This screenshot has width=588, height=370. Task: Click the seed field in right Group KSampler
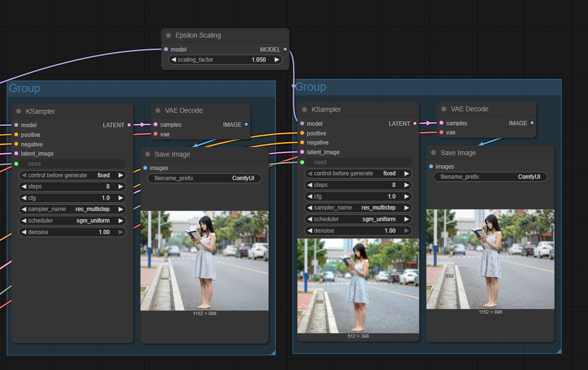click(x=358, y=162)
